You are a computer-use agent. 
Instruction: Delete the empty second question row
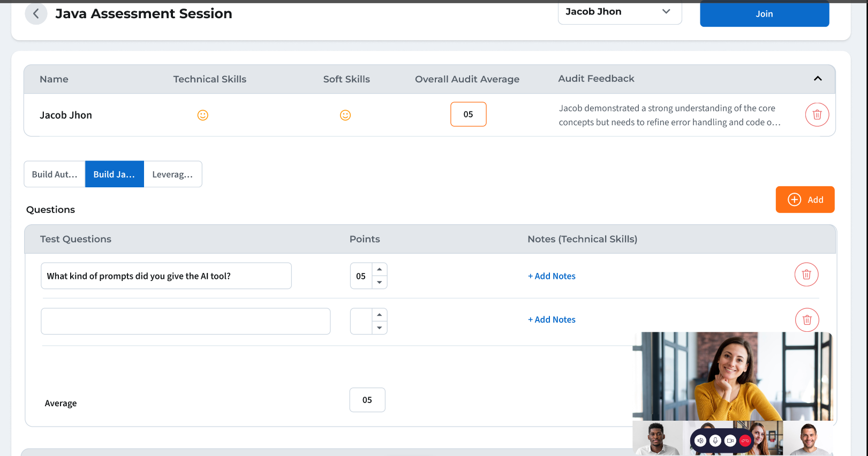(x=806, y=320)
